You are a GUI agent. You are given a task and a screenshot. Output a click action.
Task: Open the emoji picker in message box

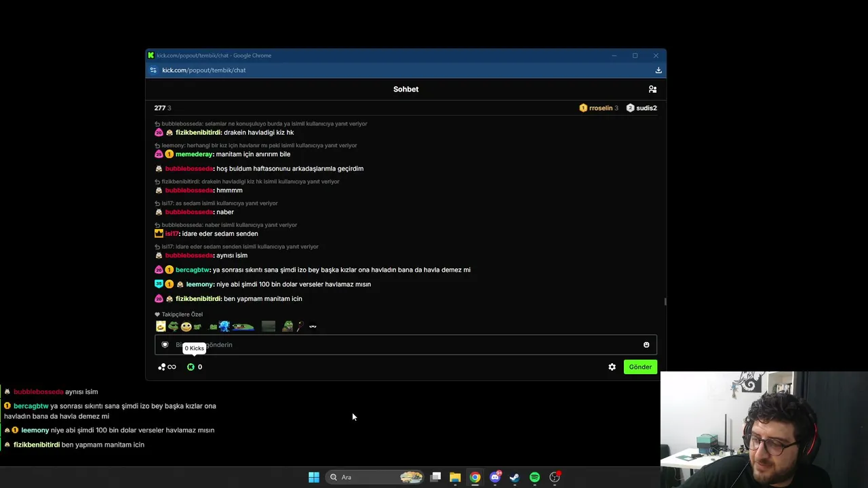pyautogui.click(x=646, y=345)
